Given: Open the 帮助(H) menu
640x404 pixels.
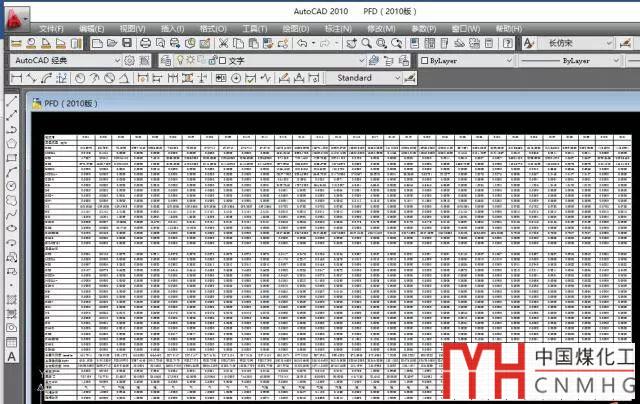Looking at the screenshot, I should coord(509,29).
